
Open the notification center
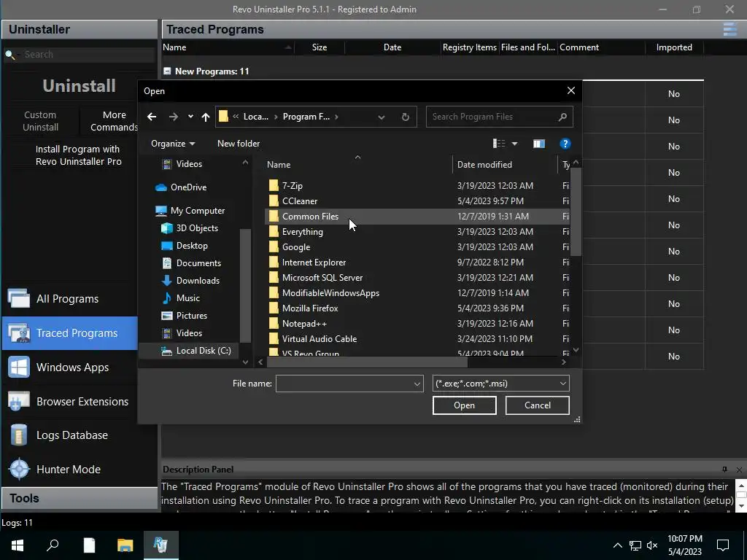(723, 545)
